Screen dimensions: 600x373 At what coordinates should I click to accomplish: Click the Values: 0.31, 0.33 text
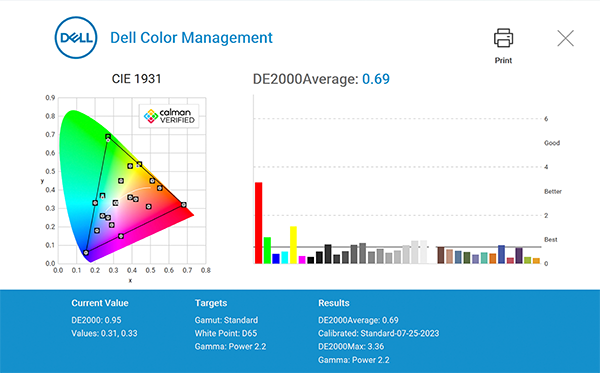104,333
